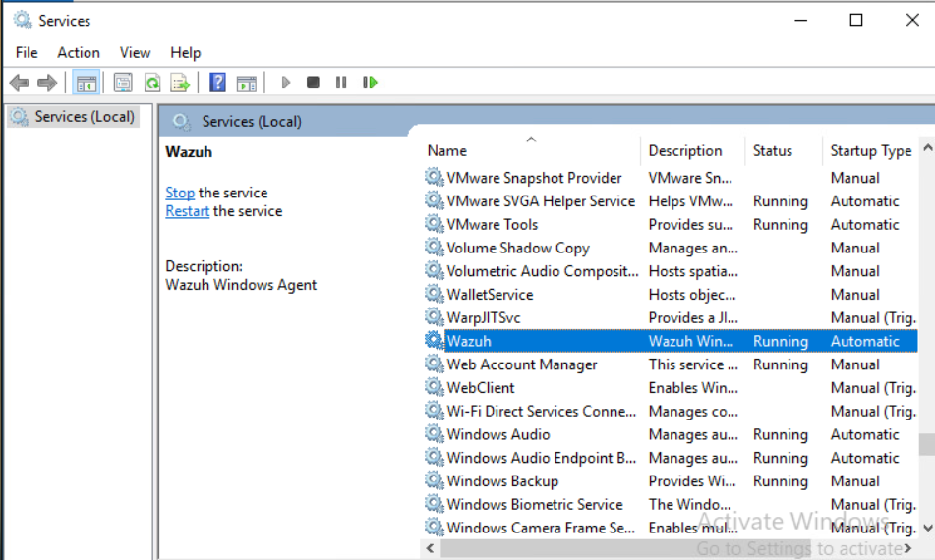Open the View menu

coord(135,52)
